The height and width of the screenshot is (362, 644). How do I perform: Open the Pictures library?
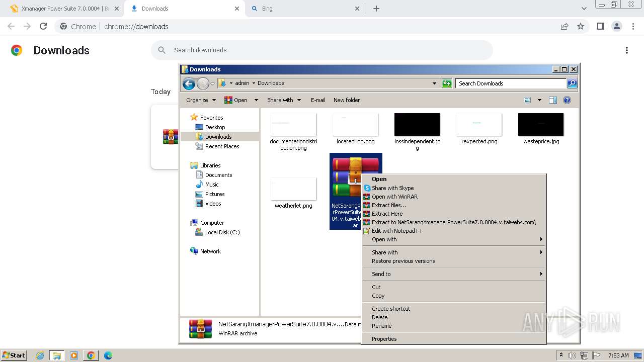215,194
